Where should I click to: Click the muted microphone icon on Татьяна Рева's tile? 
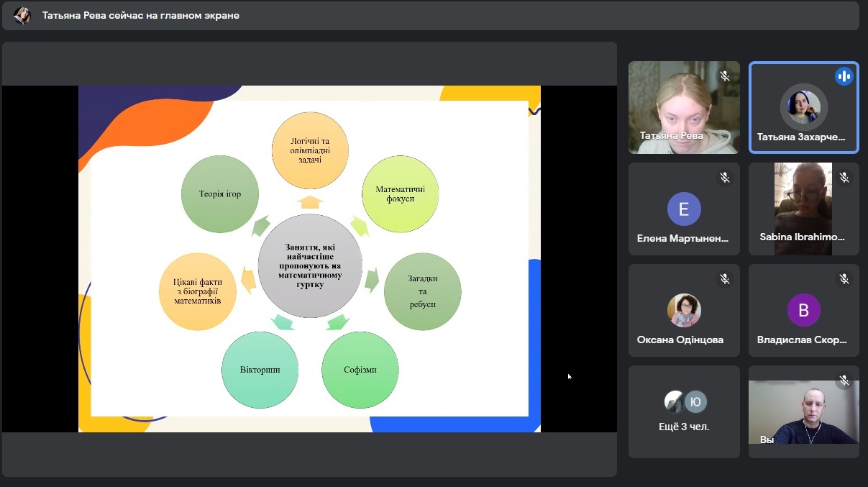(724, 76)
